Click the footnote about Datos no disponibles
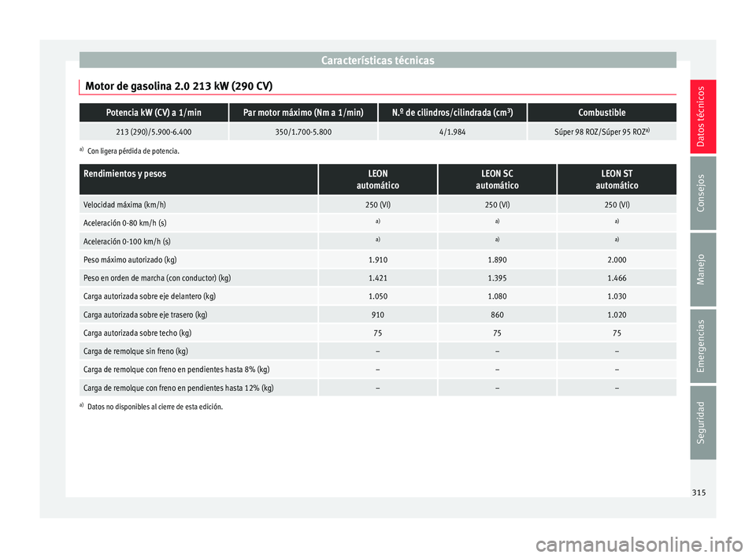 [x=151, y=407]
